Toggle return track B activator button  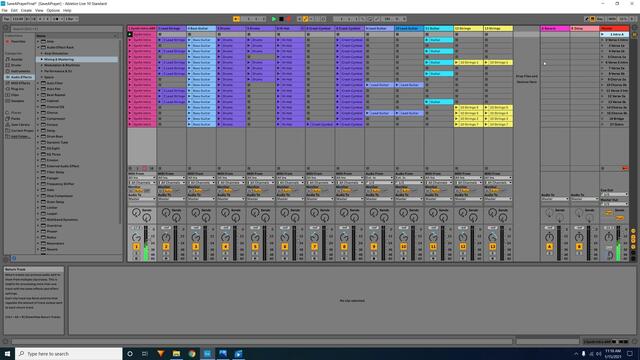pos(579,247)
